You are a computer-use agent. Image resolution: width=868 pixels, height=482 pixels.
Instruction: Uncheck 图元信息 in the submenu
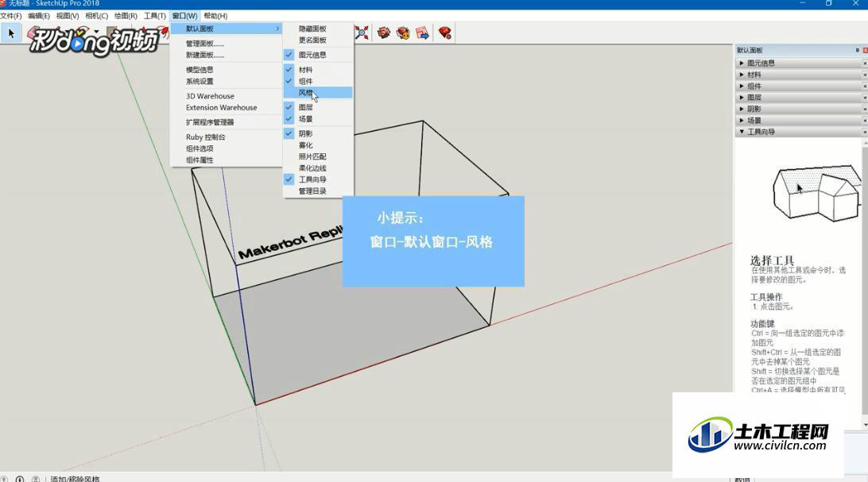318,55
